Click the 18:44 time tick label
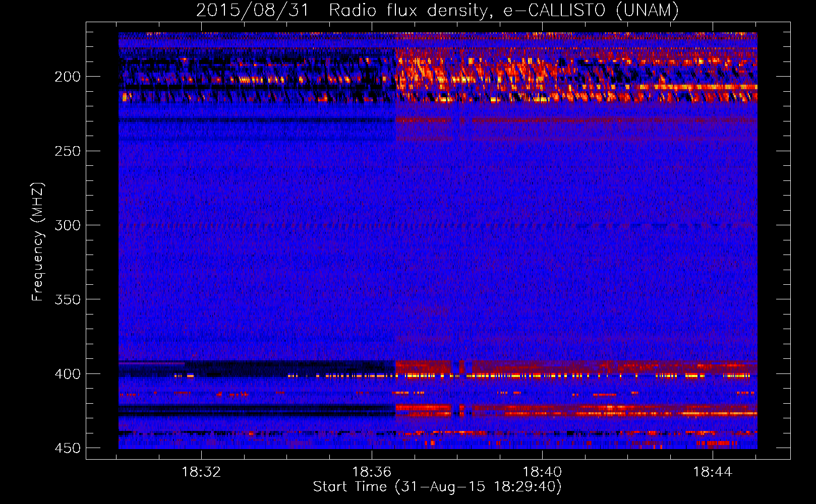This screenshot has height=504, width=816. 713,472
